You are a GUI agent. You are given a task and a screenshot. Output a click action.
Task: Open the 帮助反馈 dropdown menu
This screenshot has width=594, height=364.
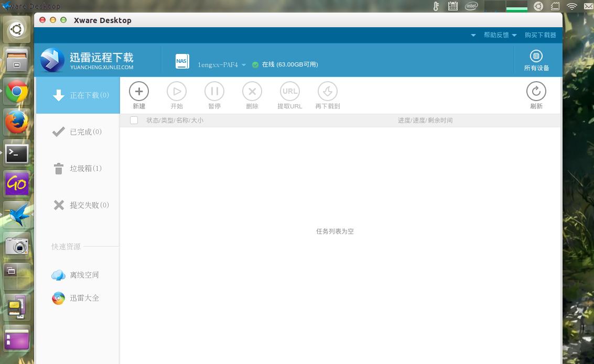[x=500, y=35]
